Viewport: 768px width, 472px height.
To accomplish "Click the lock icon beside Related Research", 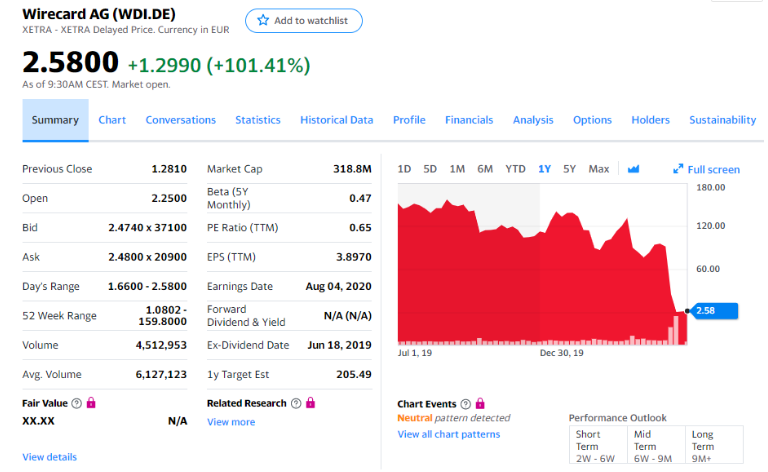I will tap(310, 403).
